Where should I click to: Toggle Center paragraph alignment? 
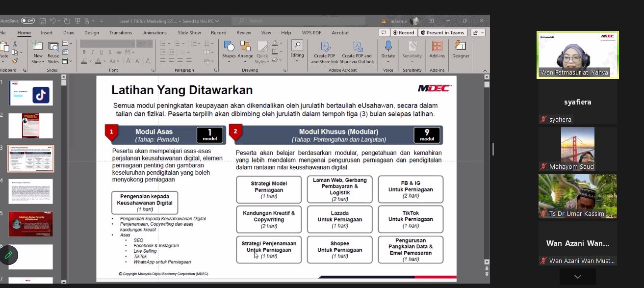pos(171,61)
